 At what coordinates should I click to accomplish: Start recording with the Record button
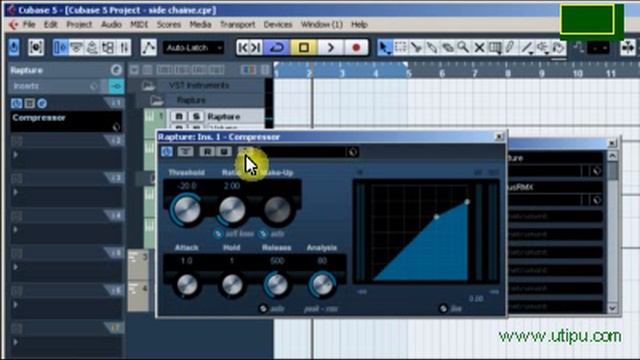click(356, 48)
